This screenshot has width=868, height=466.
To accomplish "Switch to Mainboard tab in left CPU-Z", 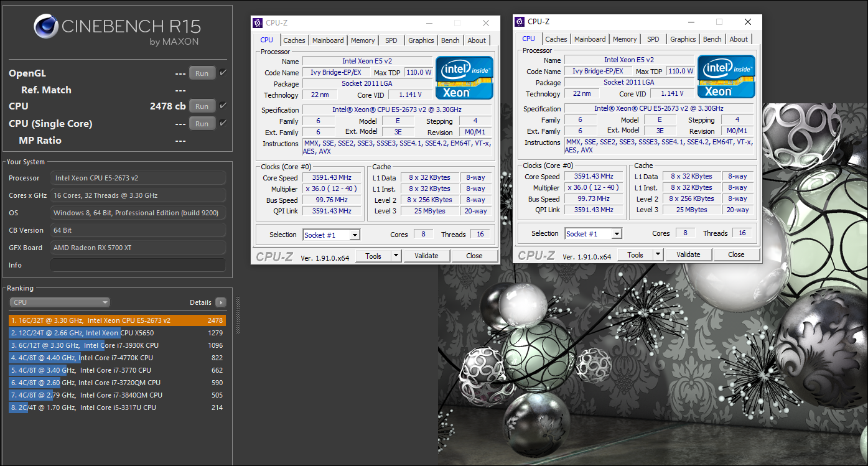I will pos(328,40).
